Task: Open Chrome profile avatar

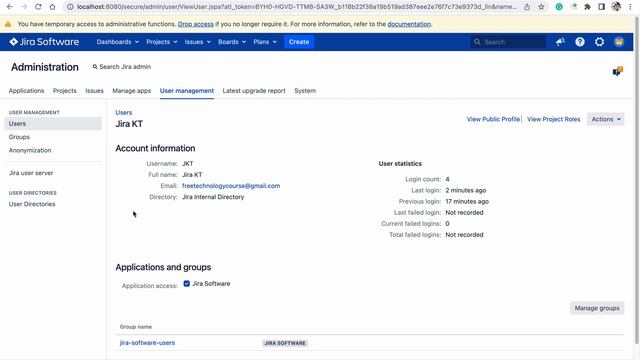Action: tap(616, 7)
